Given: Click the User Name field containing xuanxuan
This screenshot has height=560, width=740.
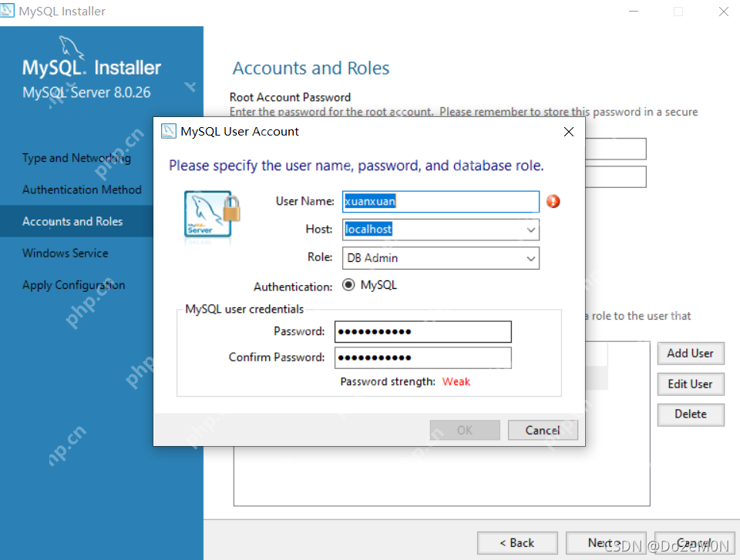Looking at the screenshot, I should click(441, 202).
